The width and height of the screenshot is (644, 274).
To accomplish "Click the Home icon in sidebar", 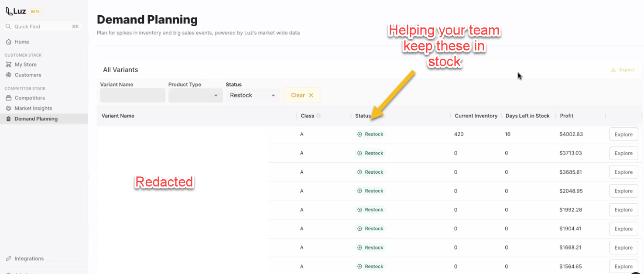I will (8, 42).
